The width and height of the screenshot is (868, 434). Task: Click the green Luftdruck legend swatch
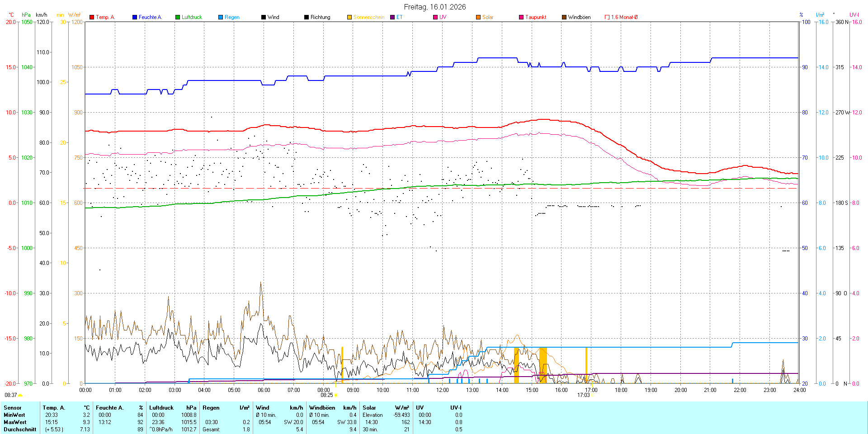178,17
